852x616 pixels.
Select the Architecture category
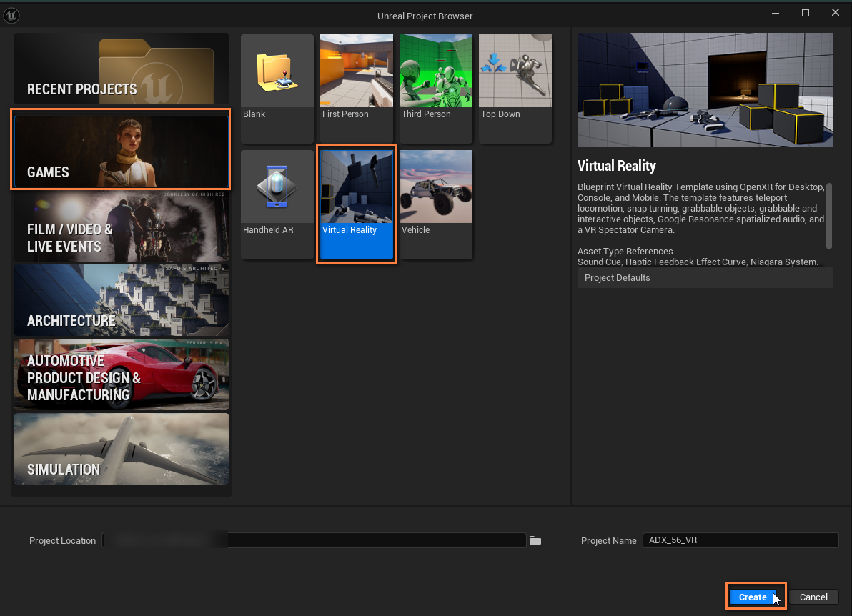[x=122, y=300]
